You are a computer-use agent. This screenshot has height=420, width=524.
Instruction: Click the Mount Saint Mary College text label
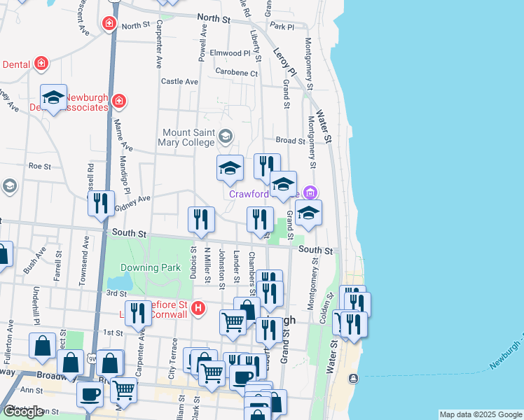pos(188,136)
